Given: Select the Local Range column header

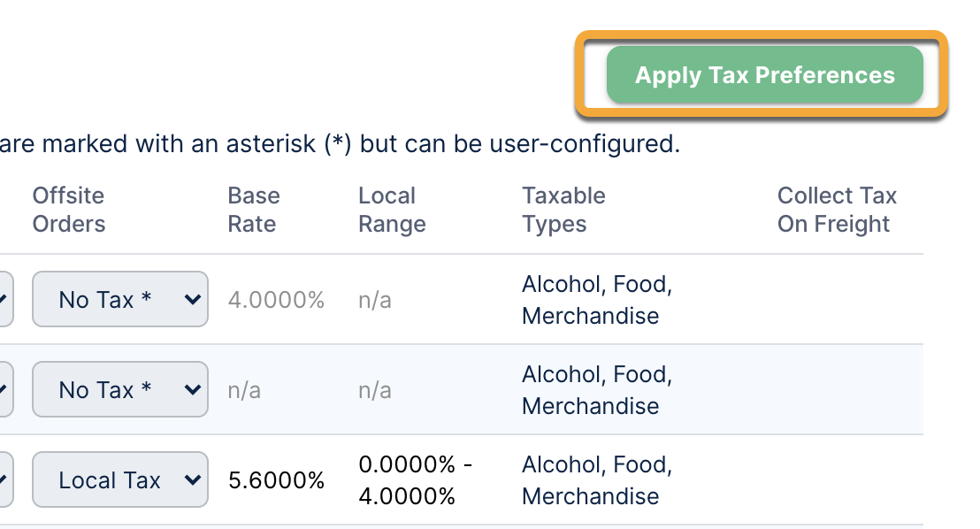Looking at the screenshot, I should coord(392,210).
